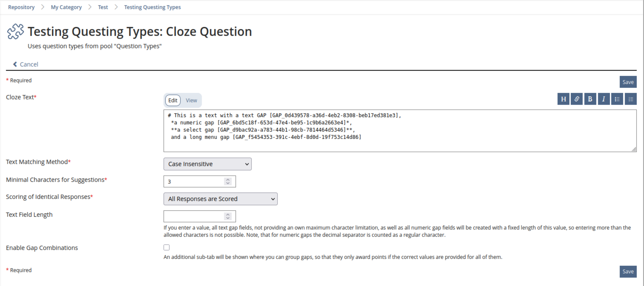Image resolution: width=644 pixels, height=286 pixels.
Task: Click the pool description "Uses question types from pool"
Action: [x=95, y=46]
